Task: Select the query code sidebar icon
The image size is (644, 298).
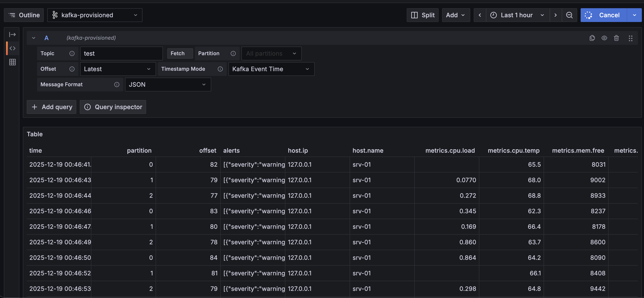Action: (x=13, y=48)
